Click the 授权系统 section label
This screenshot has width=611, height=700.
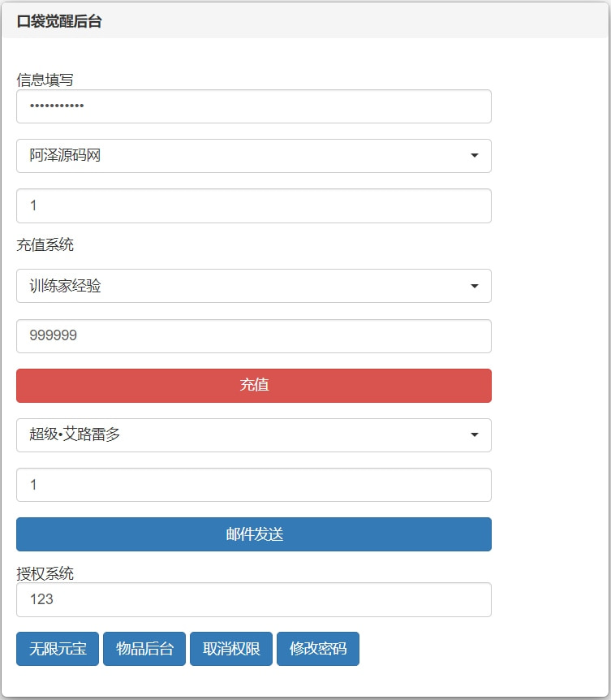point(45,574)
